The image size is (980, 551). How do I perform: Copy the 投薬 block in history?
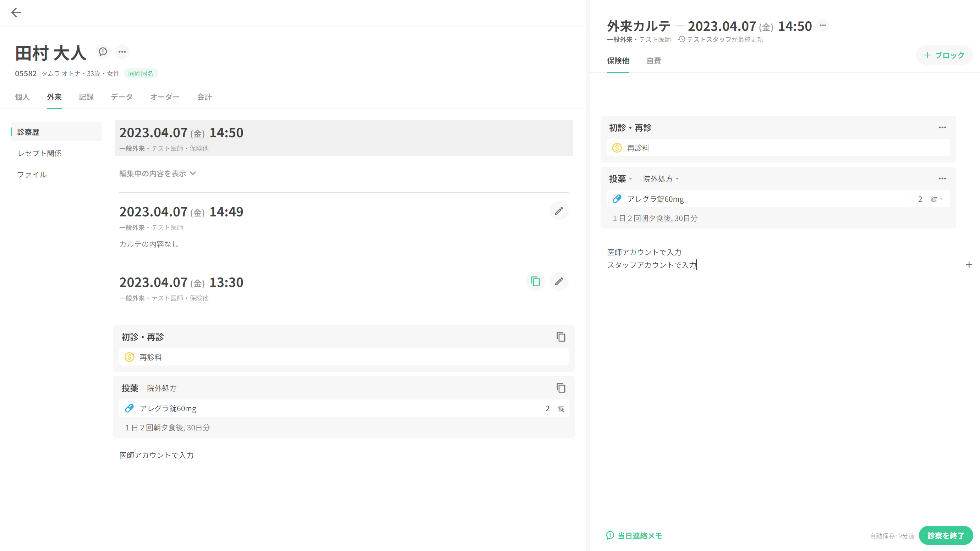[x=561, y=388]
